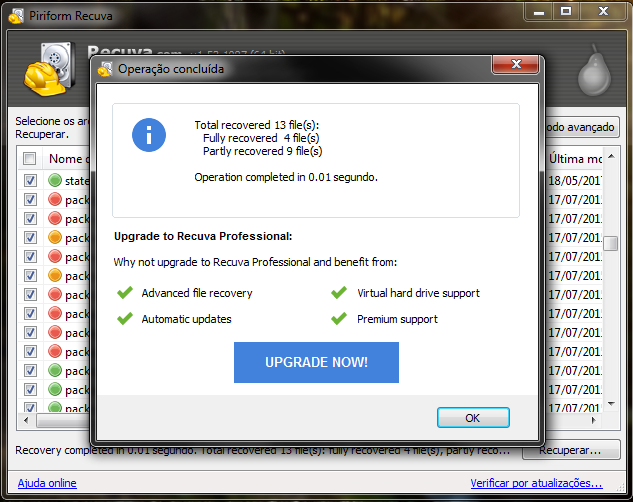Click the first orange status dot
The height and width of the screenshot is (502, 633).
(x=55, y=237)
